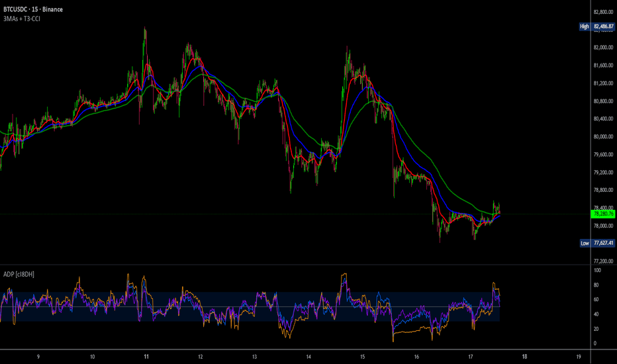Click the High 82,486.87 price label
The image size is (617, 364).
click(x=596, y=26)
